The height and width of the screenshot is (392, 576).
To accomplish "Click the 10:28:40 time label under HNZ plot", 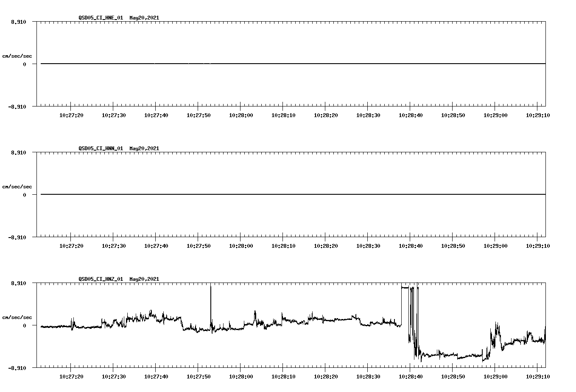I will (x=411, y=377).
